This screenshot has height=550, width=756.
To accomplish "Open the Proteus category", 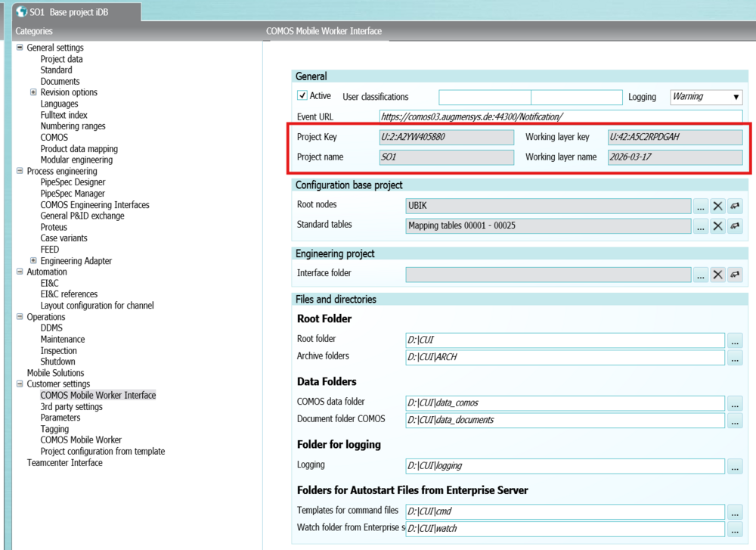I will pos(54,227).
